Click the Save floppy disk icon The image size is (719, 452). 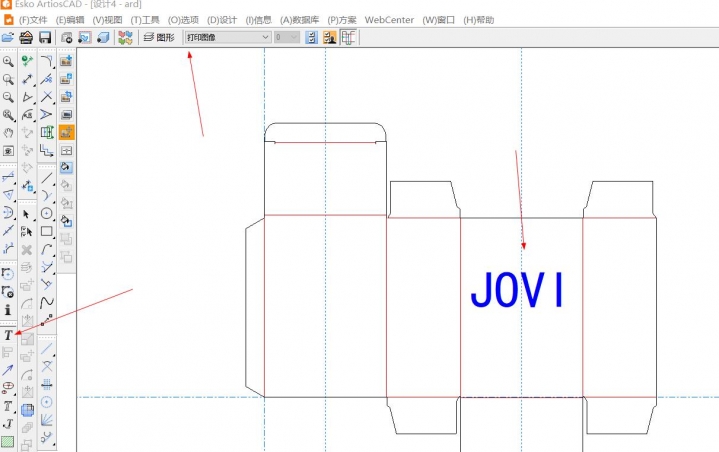(45, 37)
